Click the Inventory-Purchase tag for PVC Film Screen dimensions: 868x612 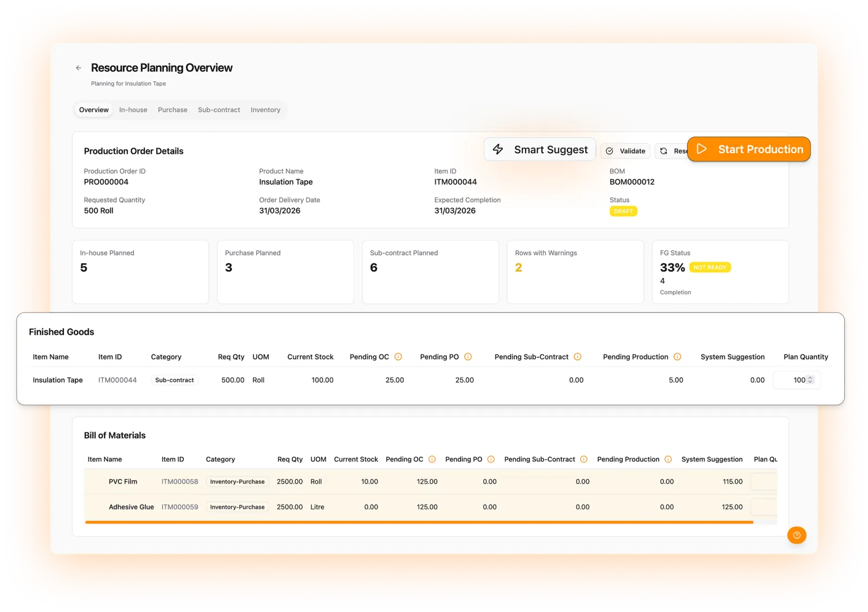click(x=238, y=481)
